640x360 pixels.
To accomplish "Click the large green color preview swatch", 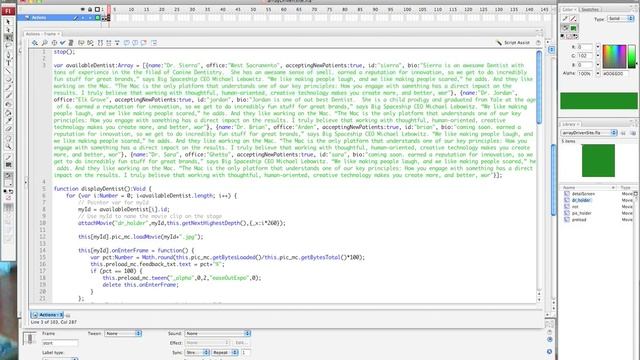I will pos(598,101).
